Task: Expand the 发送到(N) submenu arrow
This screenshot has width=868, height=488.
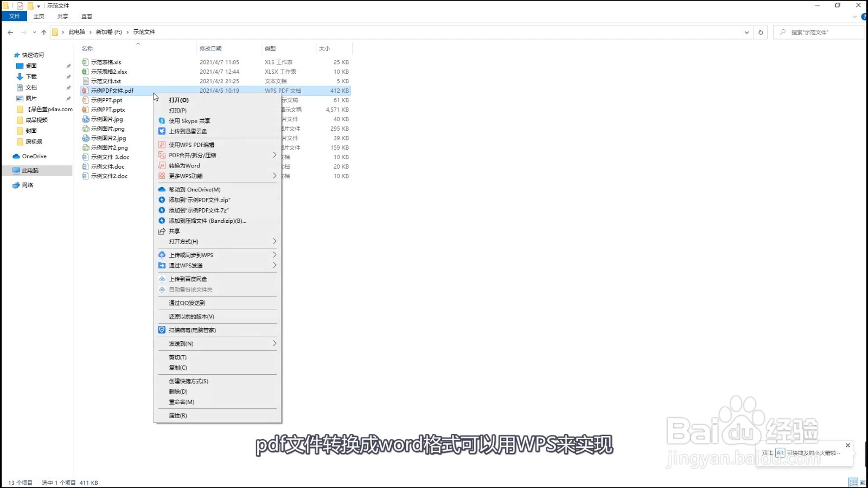Action: coord(275,343)
